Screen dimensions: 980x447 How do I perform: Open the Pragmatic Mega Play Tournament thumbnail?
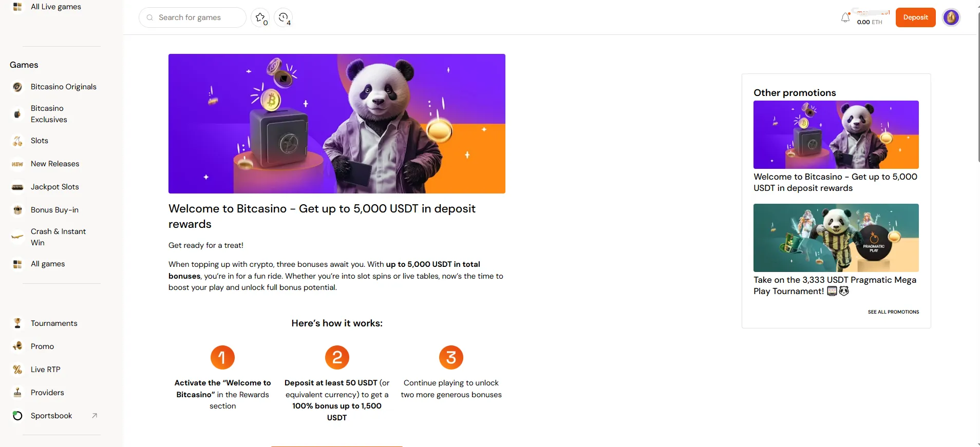tap(836, 238)
